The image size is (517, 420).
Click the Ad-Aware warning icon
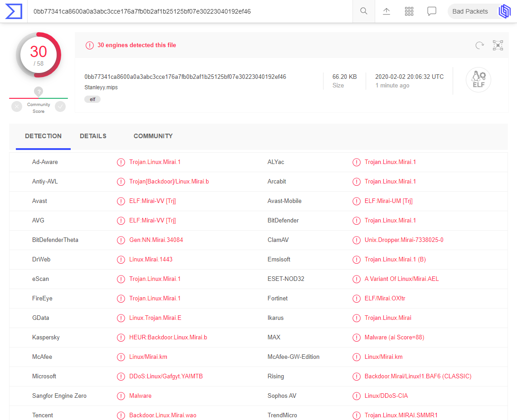[x=121, y=162]
